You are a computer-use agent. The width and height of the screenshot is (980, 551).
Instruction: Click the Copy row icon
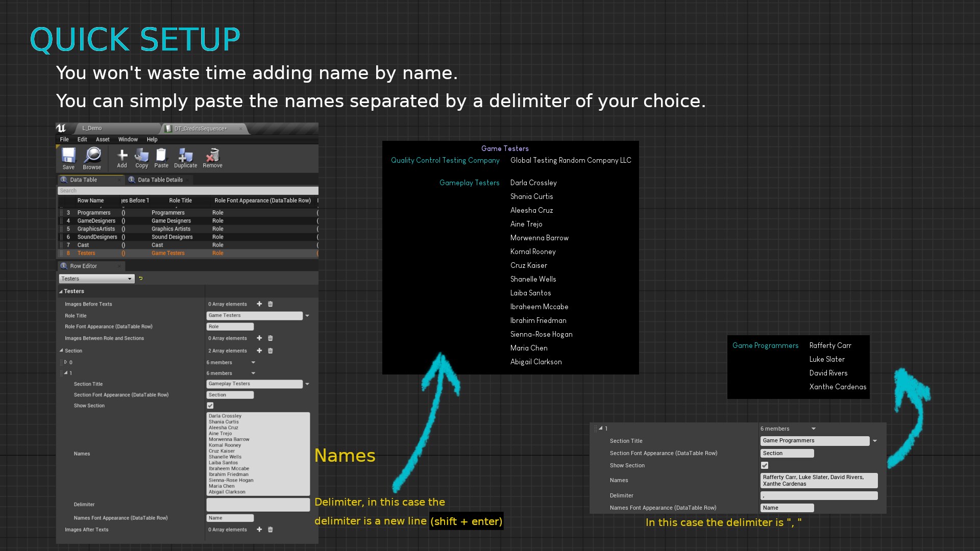click(x=141, y=155)
